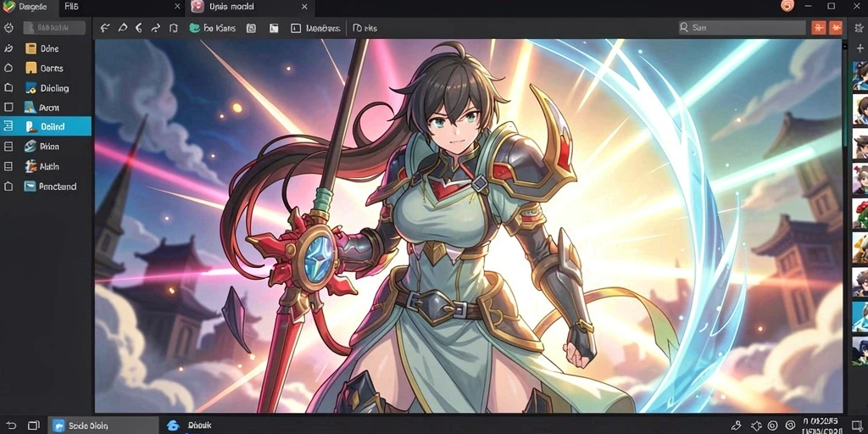Click the grey filter field in left sidebar
The width and height of the screenshot is (868, 434).
point(54,28)
